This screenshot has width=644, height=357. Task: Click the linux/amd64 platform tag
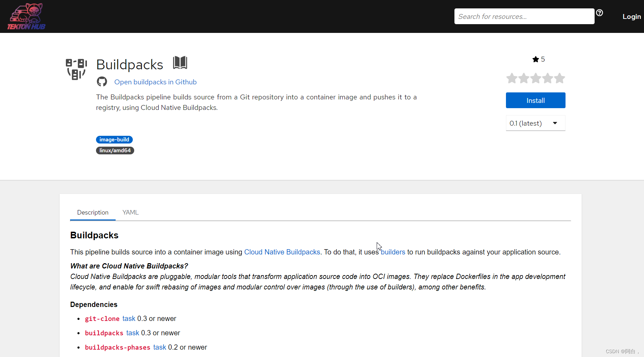(115, 150)
